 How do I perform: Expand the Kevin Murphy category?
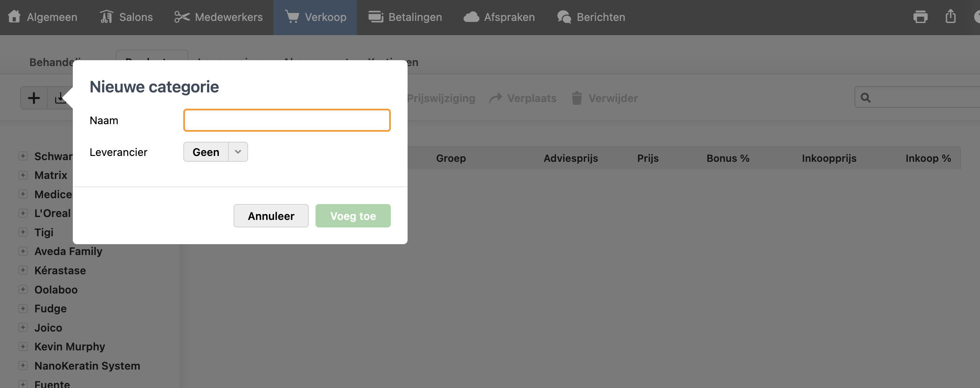[x=23, y=347]
